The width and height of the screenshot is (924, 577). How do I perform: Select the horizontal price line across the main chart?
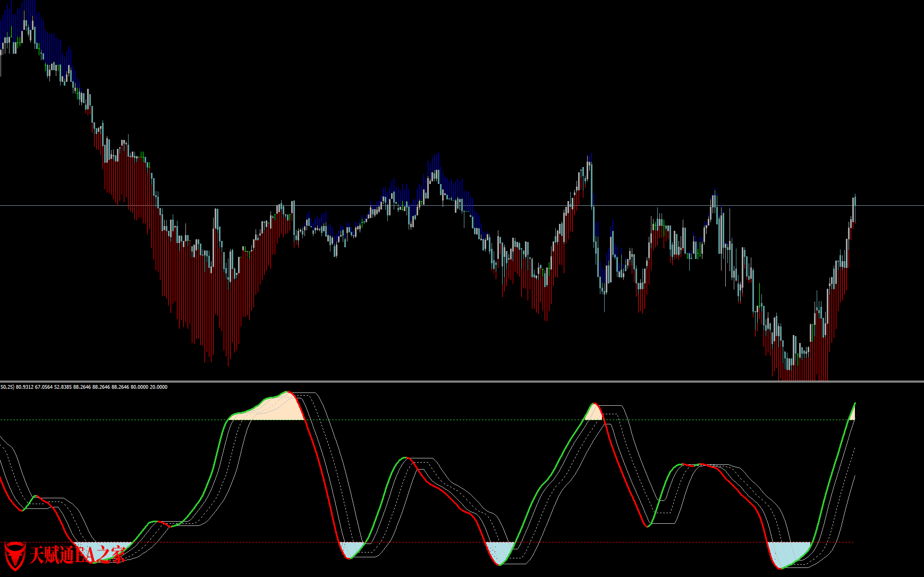462,205
